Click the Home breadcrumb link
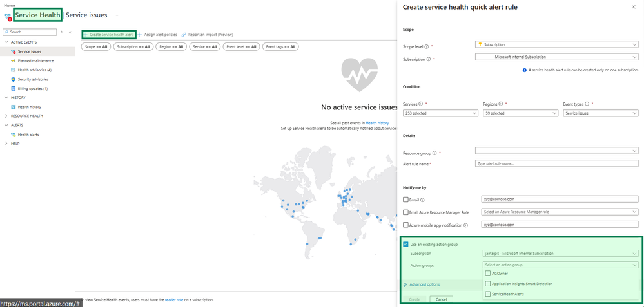The width and height of the screenshot is (644, 307). tap(9, 5)
